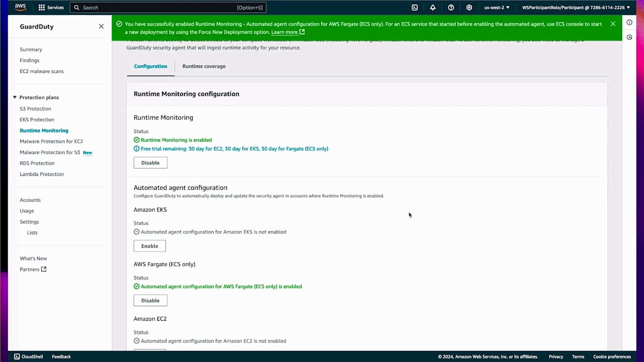Open Malware Protection for EC2

tap(52, 142)
